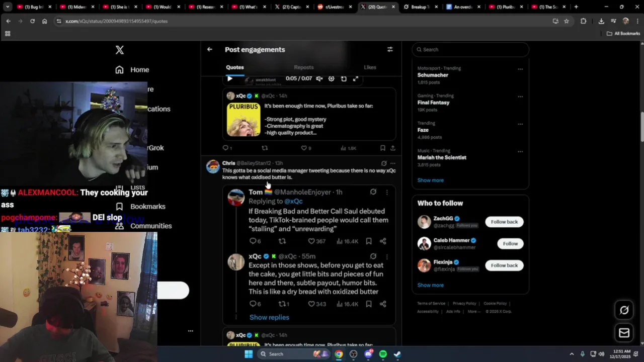Screen dimensions: 644x362
Task: Follow back Flexinja
Action: coord(504,265)
